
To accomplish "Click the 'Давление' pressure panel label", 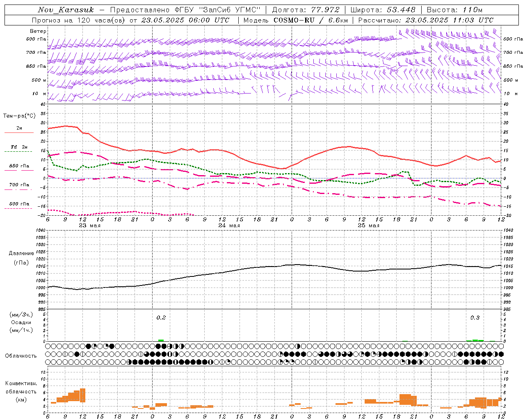I will pos(21,253).
